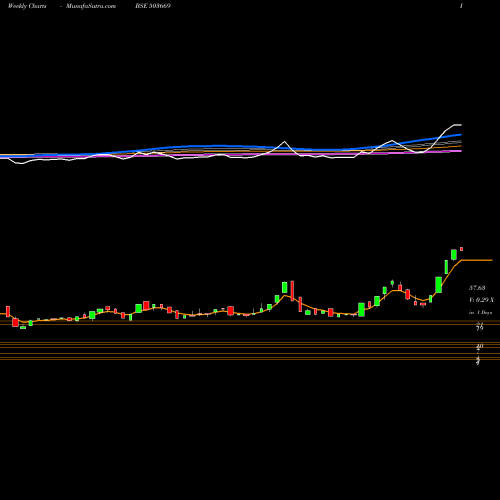The width and height of the screenshot is (500, 500).
Task: Click the peak of the white indicator line at the right end
Action: [458, 125]
